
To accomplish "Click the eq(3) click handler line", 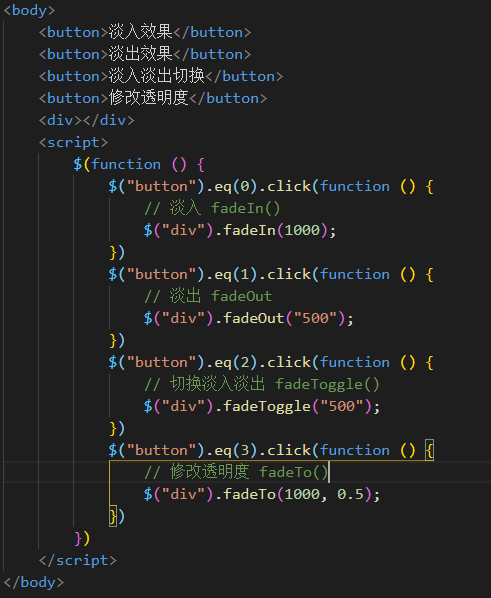I will pyautogui.click(x=271, y=450).
